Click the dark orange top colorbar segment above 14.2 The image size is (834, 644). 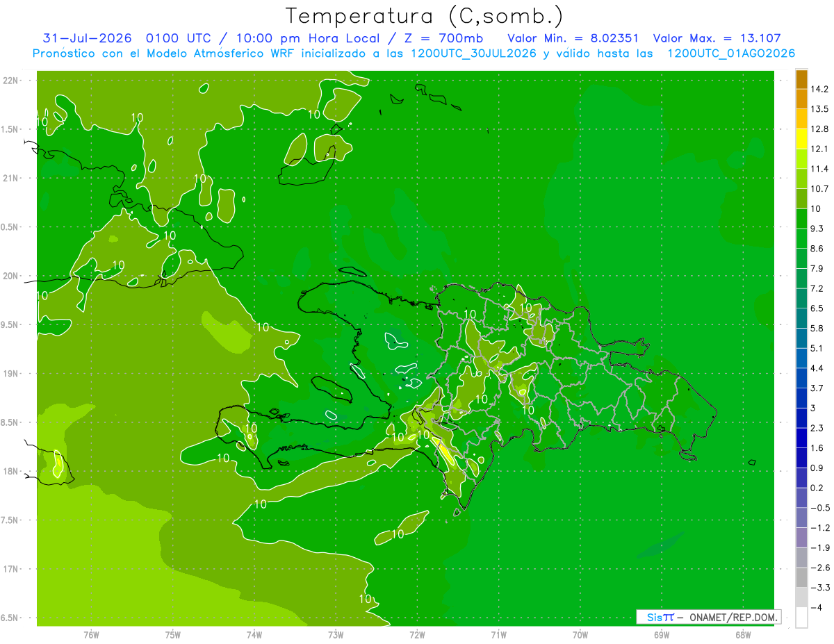(x=801, y=79)
